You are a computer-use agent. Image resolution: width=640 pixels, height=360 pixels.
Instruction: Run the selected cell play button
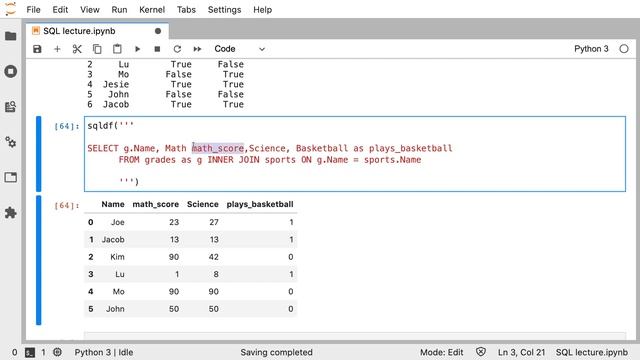tap(138, 49)
